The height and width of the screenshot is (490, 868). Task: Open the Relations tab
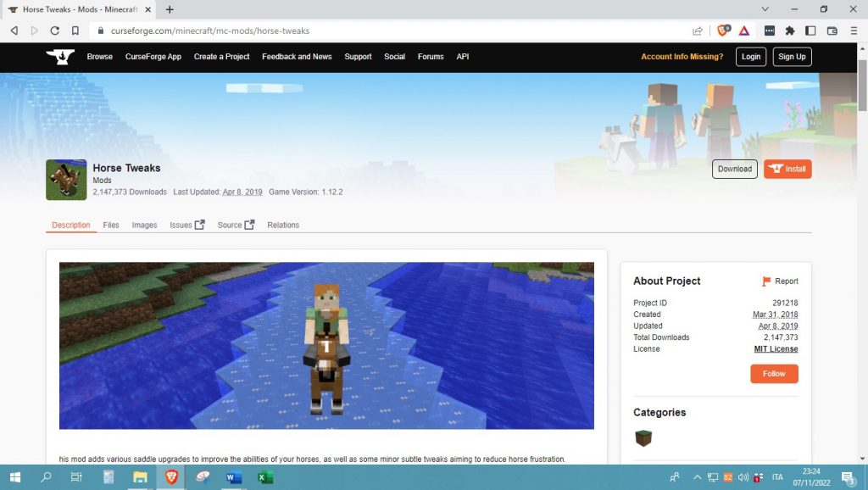283,226
